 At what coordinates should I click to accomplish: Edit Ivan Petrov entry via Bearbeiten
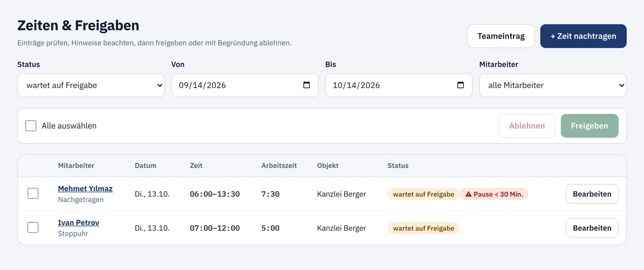[592, 228]
